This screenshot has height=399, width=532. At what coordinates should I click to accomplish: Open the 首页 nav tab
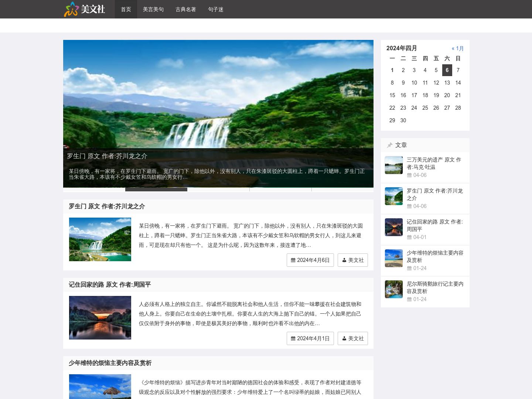(x=126, y=9)
